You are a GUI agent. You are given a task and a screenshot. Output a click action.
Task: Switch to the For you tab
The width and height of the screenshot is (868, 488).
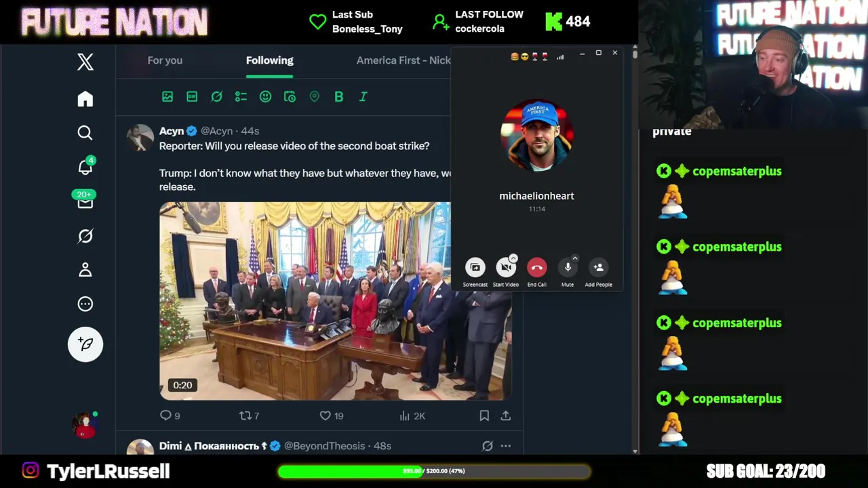[x=165, y=60]
